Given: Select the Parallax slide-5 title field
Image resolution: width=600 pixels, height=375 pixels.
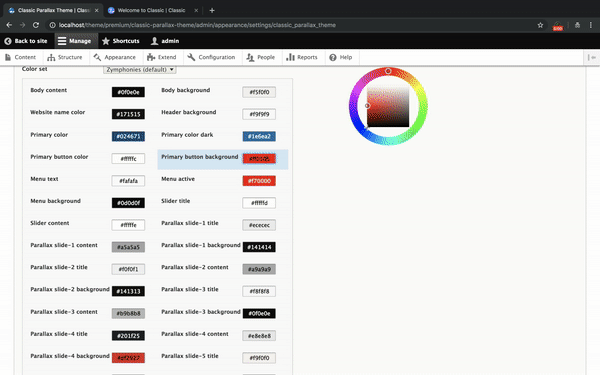Looking at the screenshot, I should 259,358.
